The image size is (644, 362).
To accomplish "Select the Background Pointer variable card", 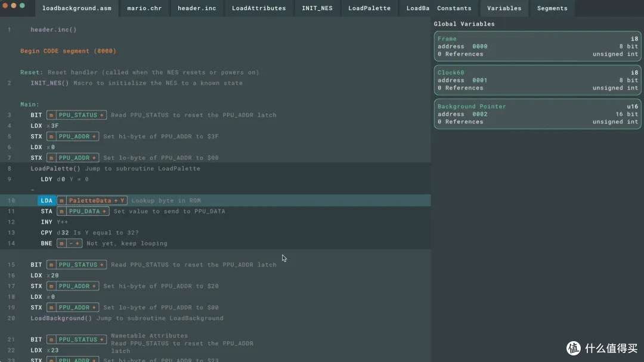I will point(537,114).
